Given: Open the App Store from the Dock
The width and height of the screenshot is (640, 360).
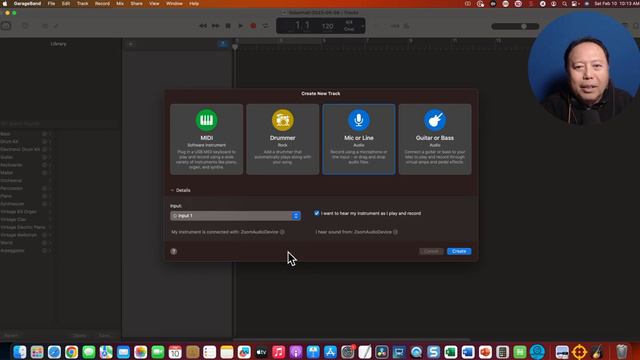Looking at the screenshot, I should click(x=330, y=351).
